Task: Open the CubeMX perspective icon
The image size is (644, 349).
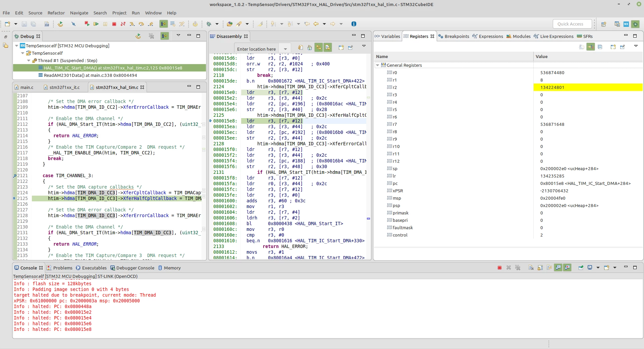Action: click(626, 24)
